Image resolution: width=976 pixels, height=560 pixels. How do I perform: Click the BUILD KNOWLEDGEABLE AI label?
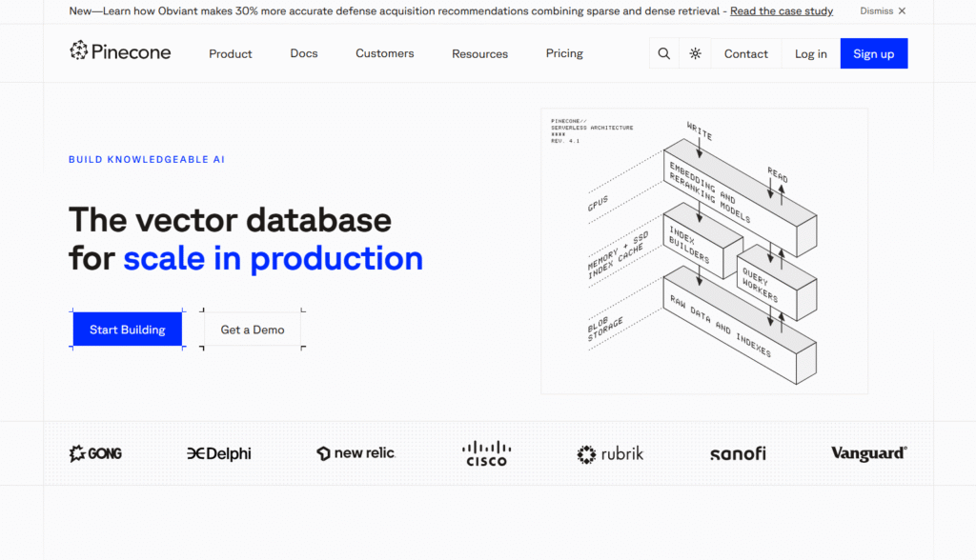147,159
